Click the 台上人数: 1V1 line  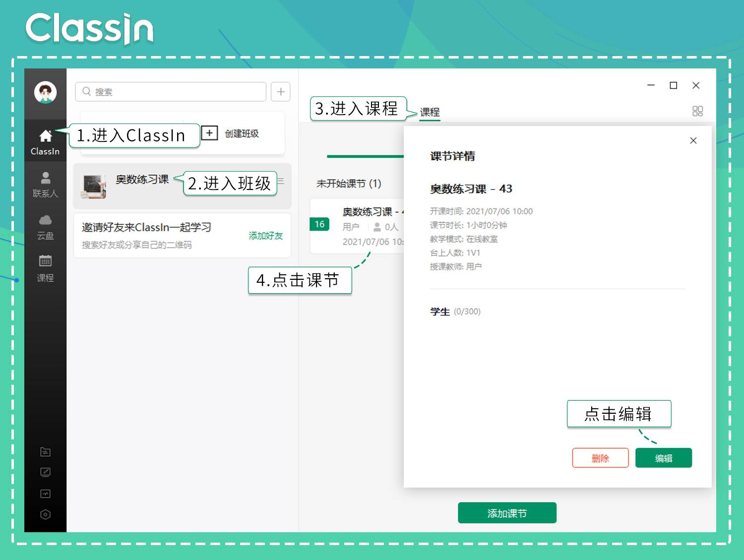click(455, 253)
